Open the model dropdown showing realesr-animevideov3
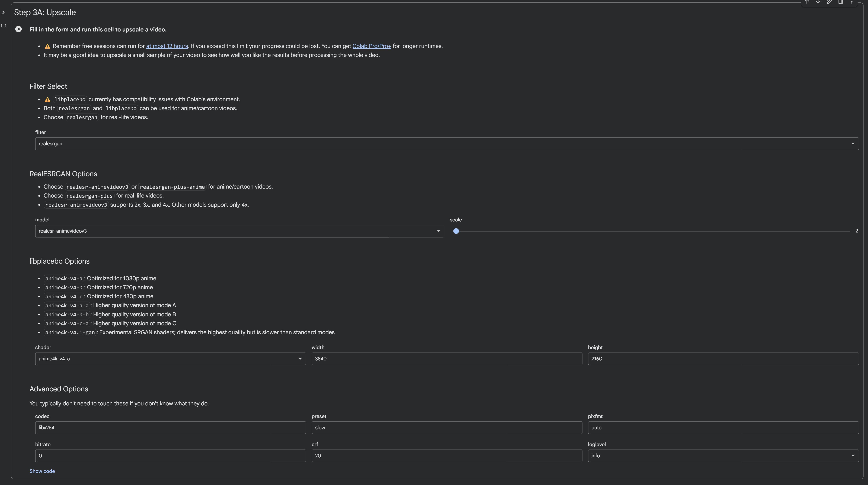Screen dimensions: 868x485 click(240, 231)
